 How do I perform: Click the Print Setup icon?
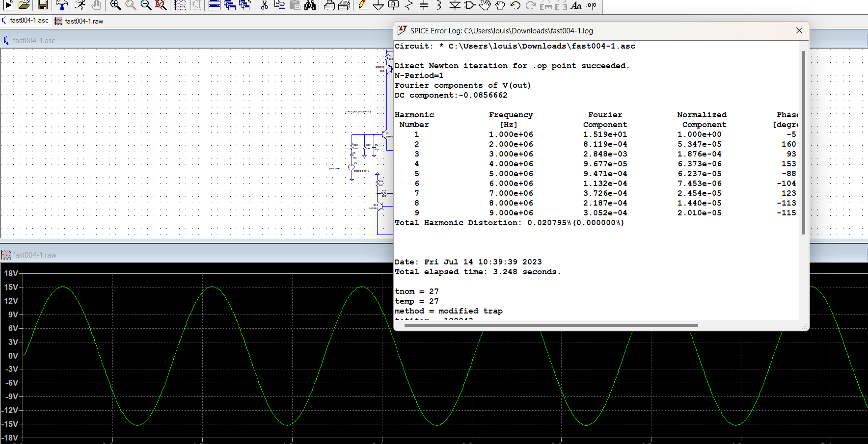[x=345, y=5]
